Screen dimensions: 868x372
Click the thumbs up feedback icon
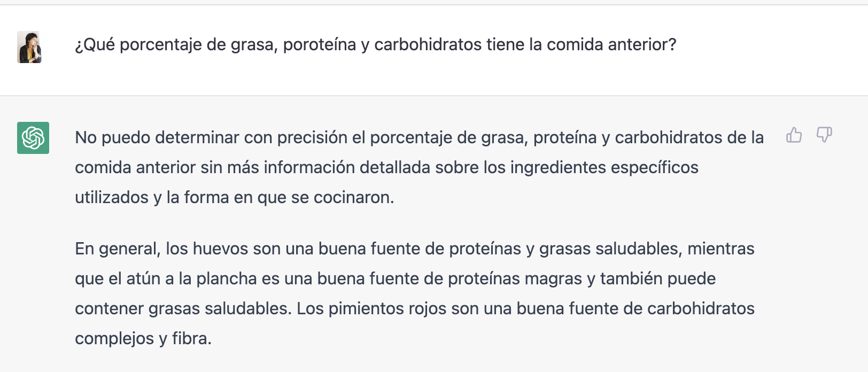coord(794,135)
